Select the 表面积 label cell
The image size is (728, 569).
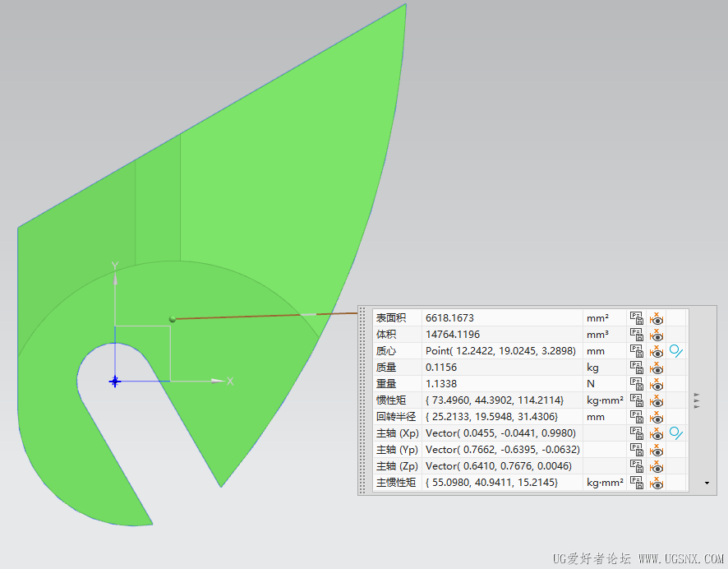[398, 318]
